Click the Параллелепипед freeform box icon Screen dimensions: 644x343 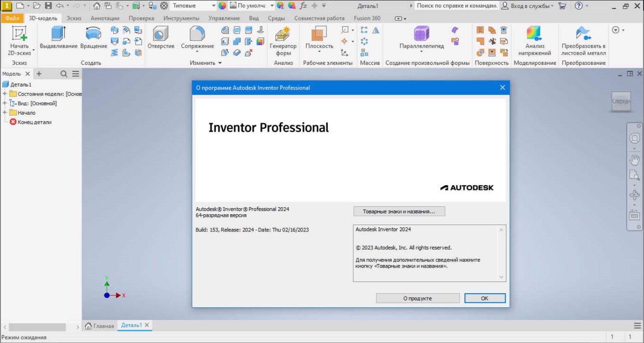tap(421, 34)
